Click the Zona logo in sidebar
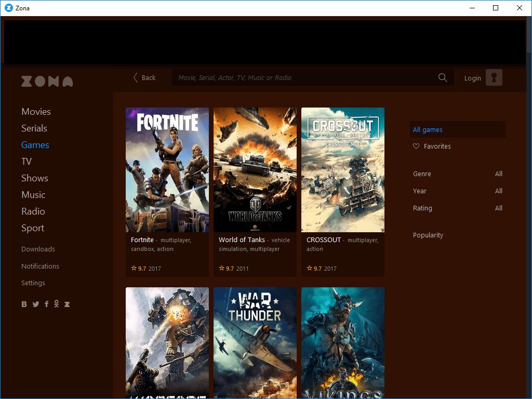The image size is (532, 399). pos(47,82)
